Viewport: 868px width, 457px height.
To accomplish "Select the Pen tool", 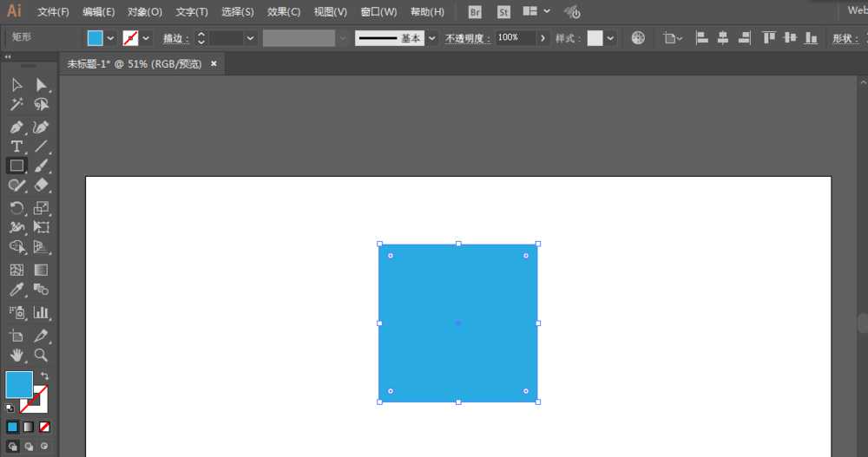I will [16, 127].
